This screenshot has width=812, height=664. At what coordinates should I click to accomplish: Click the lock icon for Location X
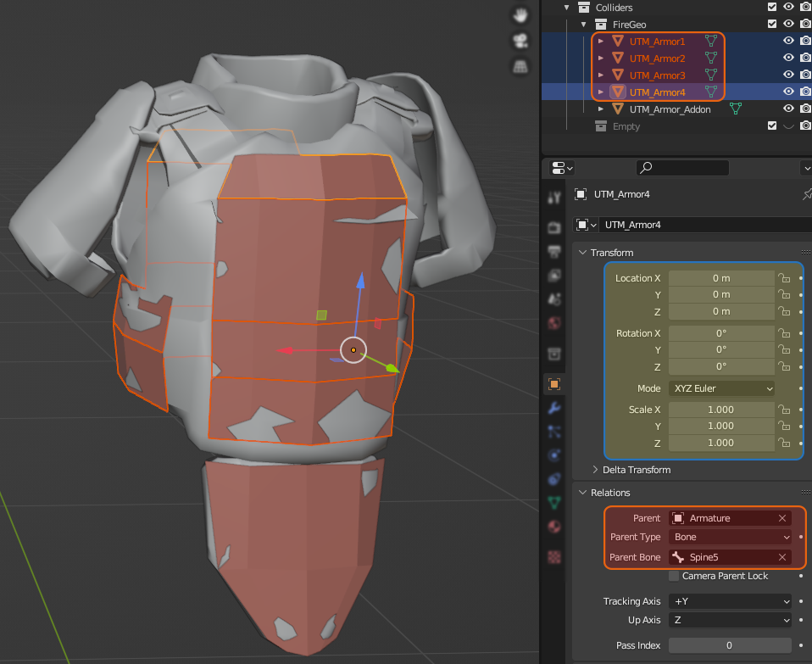785,278
